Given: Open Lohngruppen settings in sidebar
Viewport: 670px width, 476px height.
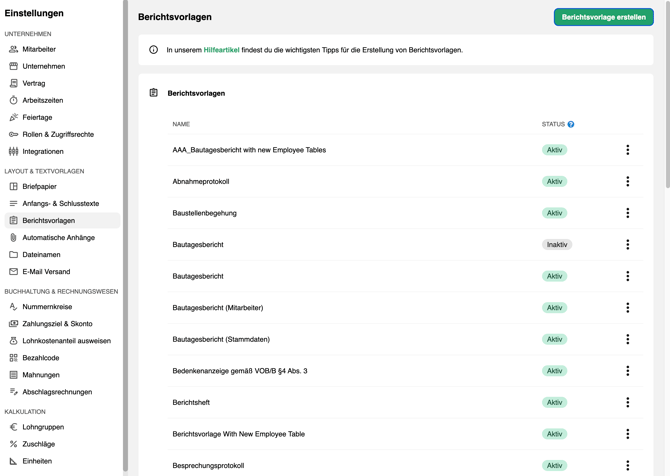Looking at the screenshot, I should click(x=62, y=427).
